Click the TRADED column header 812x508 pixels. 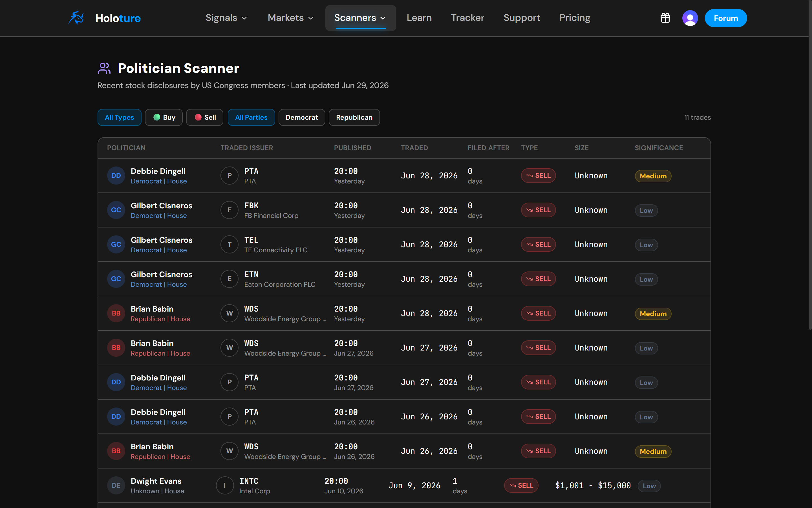click(x=414, y=148)
